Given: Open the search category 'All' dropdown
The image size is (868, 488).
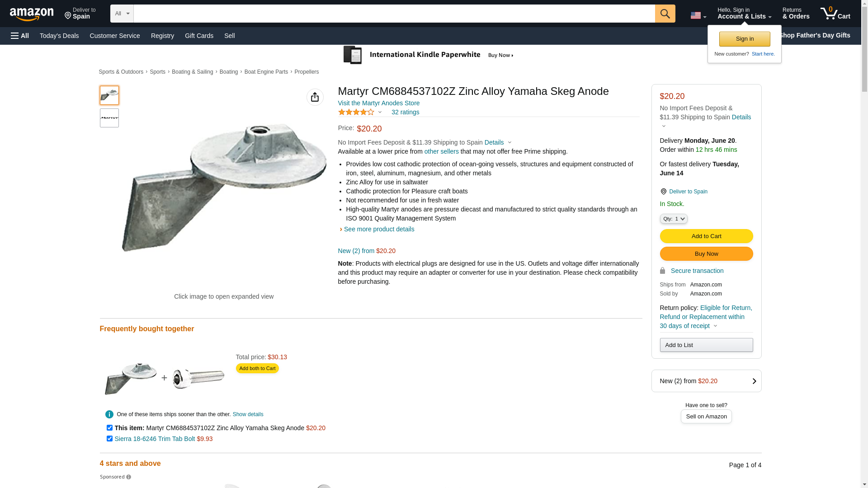Looking at the screenshot, I should [122, 14].
